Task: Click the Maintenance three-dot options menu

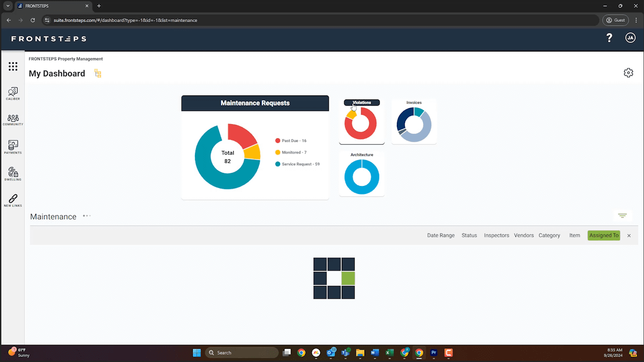Action: [87, 216]
